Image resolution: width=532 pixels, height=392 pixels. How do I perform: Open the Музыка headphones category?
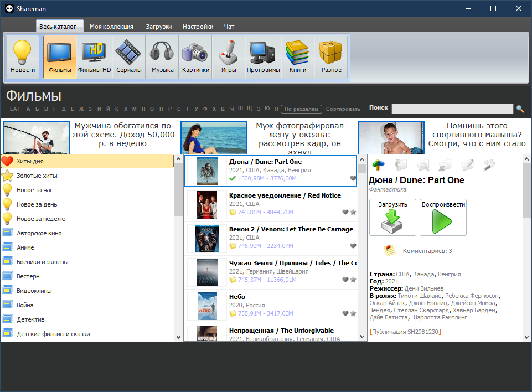[162, 56]
